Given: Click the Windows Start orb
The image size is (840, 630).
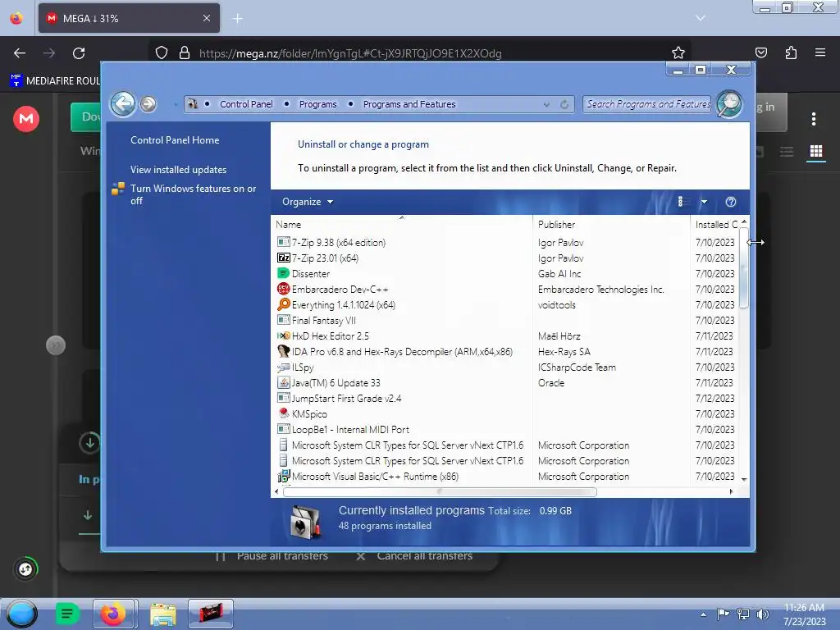Looking at the screenshot, I should [22, 614].
